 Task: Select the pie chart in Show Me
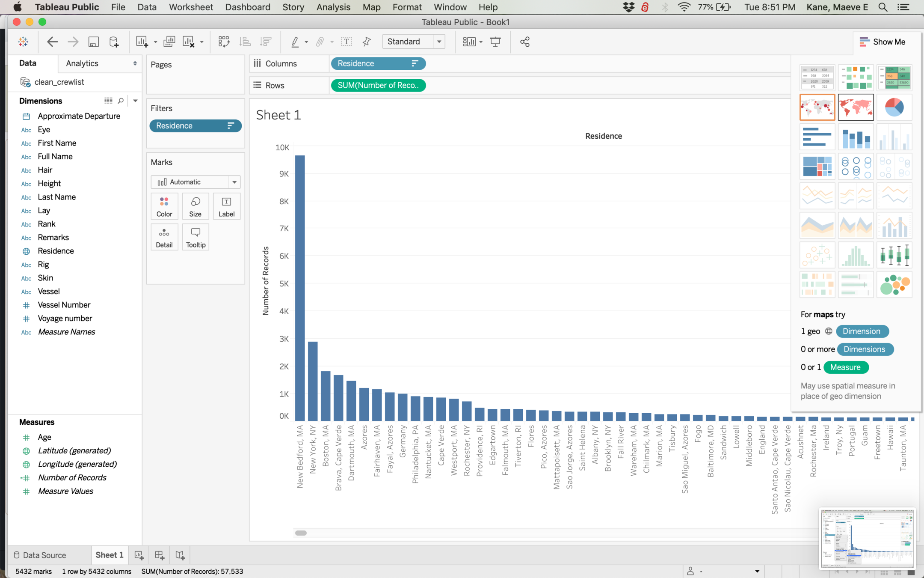coord(894,107)
